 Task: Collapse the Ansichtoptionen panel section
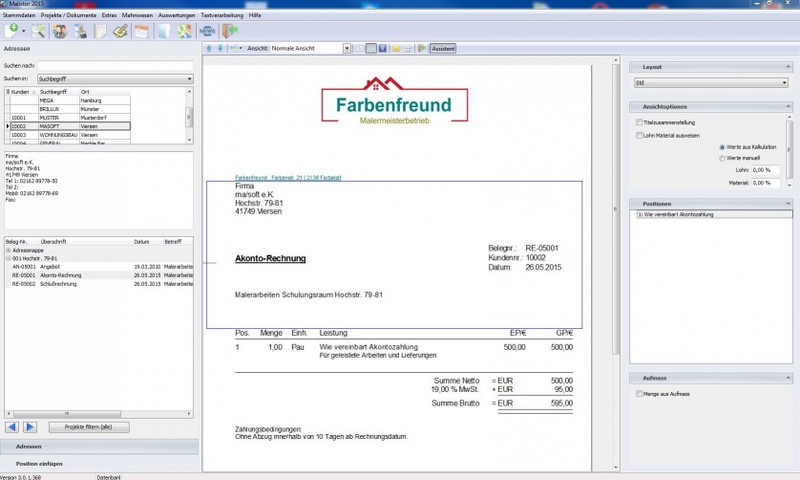[788, 107]
